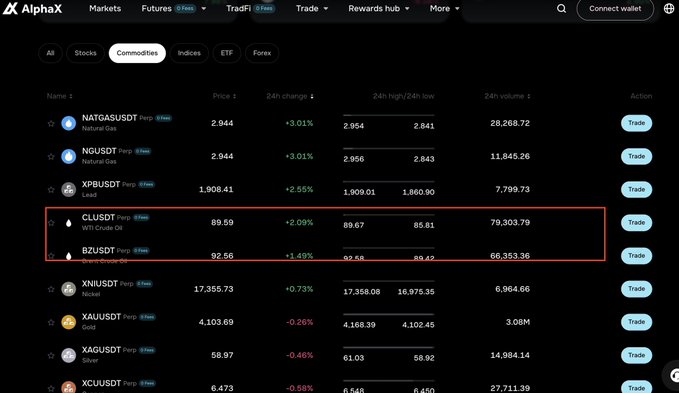Click XAUUSDT volume 3.08M
Screen dimensions: 679x393
(x=517, y=322)
